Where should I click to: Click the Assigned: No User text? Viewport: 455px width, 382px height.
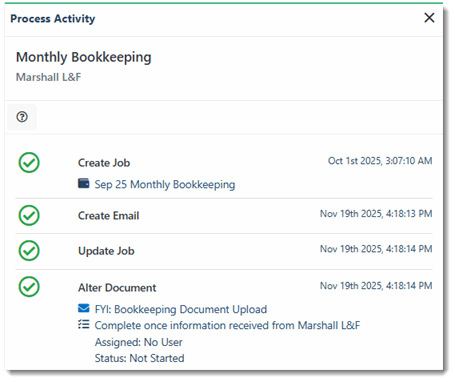point(138,342)
